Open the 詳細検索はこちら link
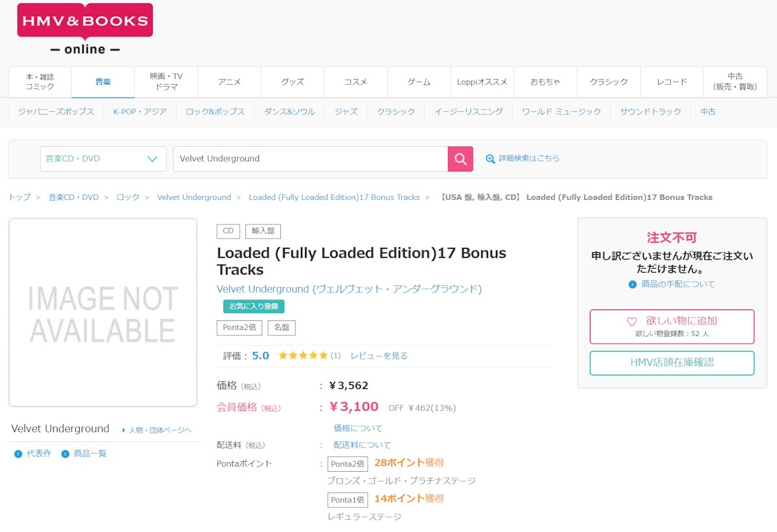777x532 pixels. [x=529, y=159]
